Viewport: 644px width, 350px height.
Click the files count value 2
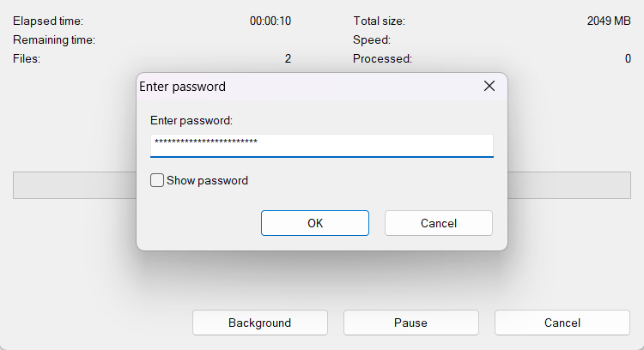pyautogui.click(x=288, y=59)
